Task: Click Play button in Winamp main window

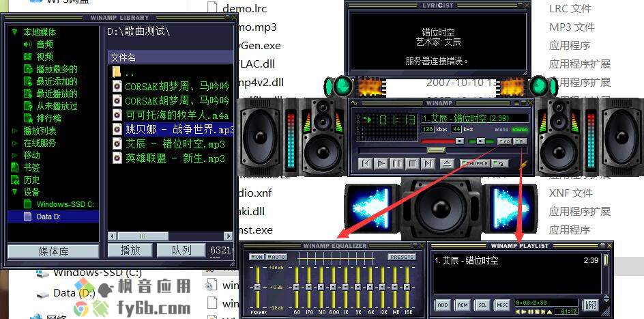Action: point(381,164)
